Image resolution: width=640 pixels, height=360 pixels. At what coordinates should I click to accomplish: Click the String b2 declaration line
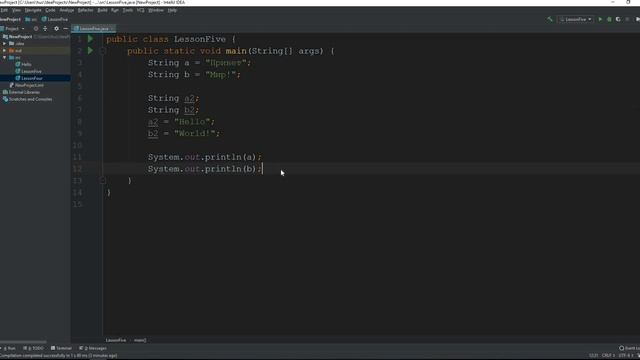(173, 110)
